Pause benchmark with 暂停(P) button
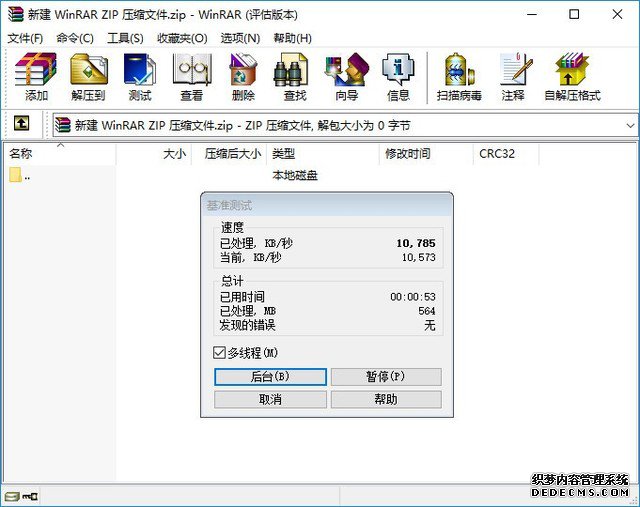 (x=386, y=377)
